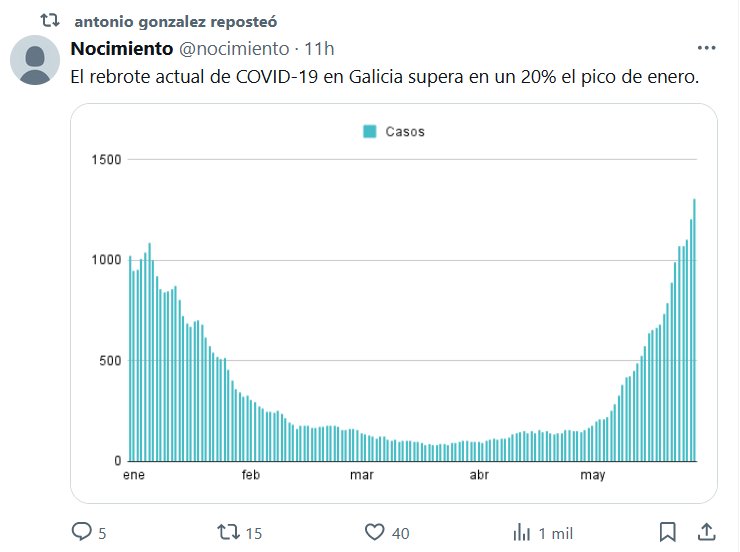Click the tallest bar at end of May

pos(694,330)
